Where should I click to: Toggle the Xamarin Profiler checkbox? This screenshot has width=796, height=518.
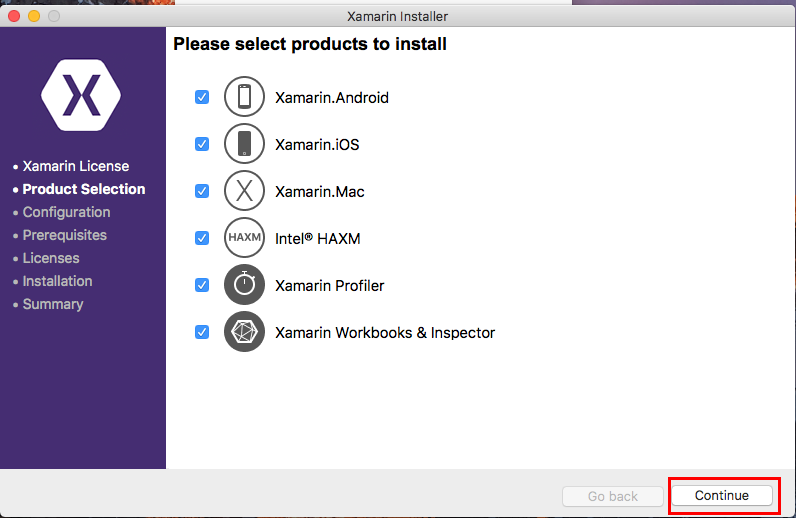[202, 285]
